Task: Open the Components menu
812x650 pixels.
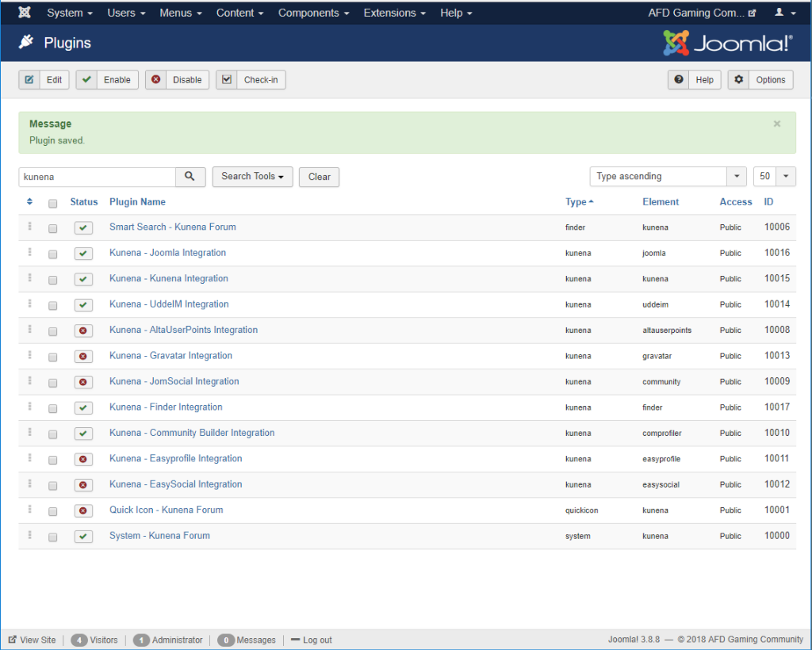Action: (x=313, y=13)
